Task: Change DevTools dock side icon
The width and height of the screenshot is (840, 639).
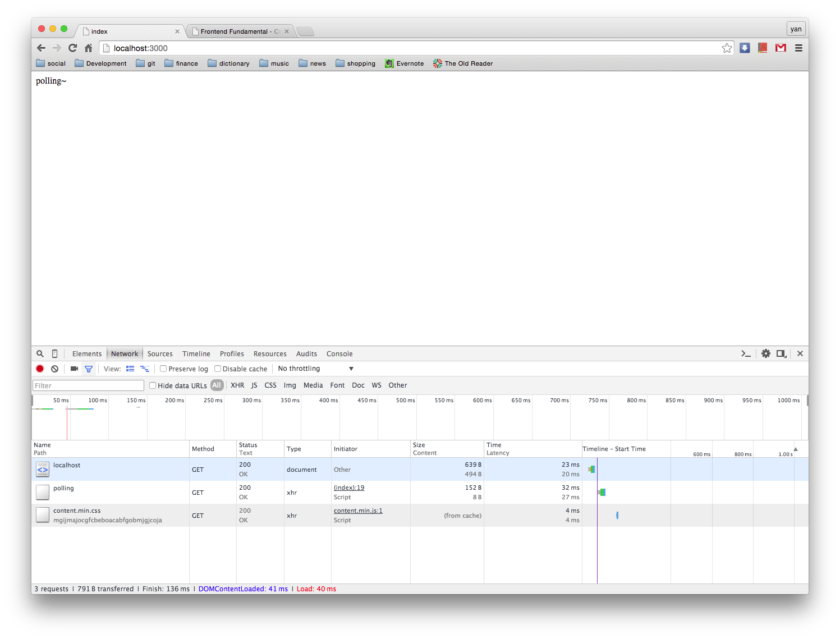Action: click(781, 353)
